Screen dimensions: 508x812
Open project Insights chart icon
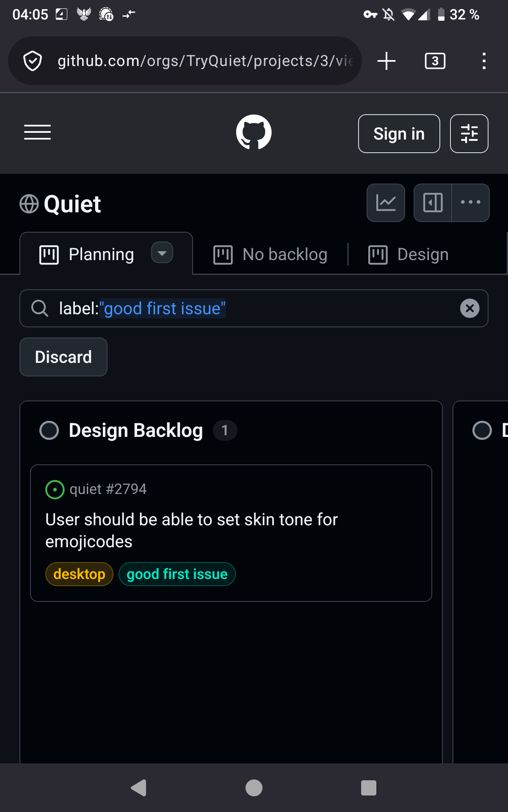(x=386, y=203)
